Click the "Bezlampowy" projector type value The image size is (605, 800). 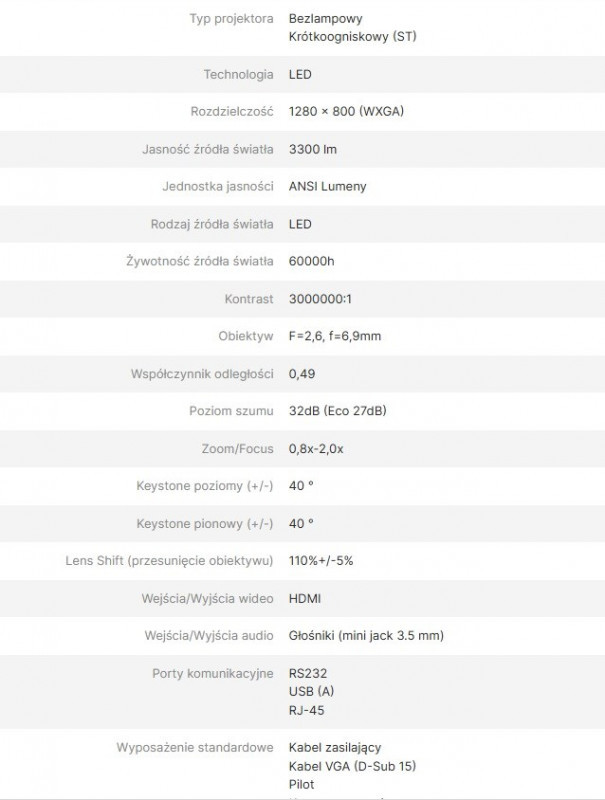325,19
